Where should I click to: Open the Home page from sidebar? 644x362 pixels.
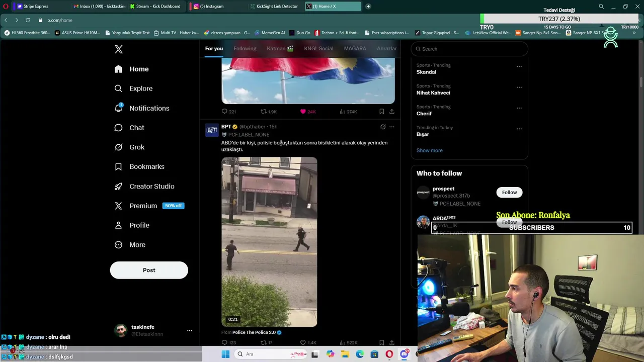pyautogui.click(x=131, y=69)
